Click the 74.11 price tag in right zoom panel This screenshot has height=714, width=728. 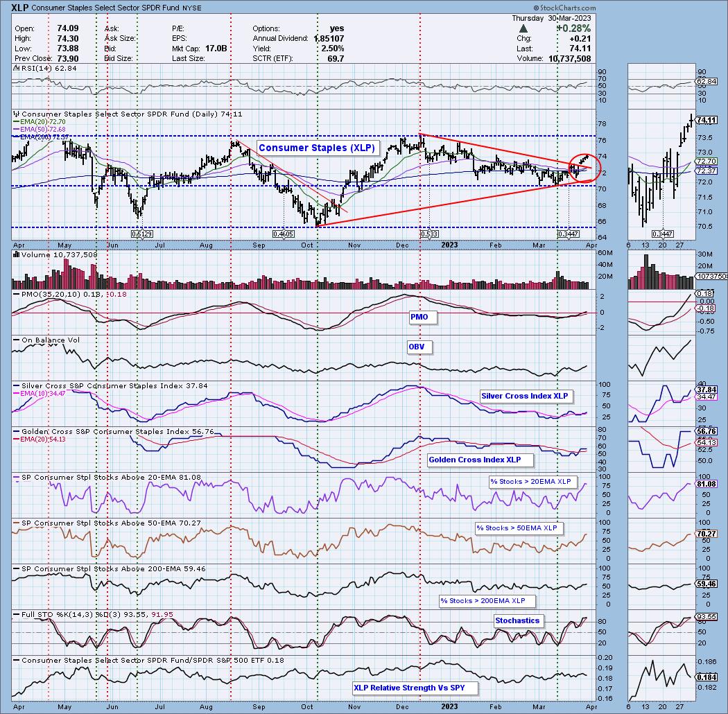point(707,120)
